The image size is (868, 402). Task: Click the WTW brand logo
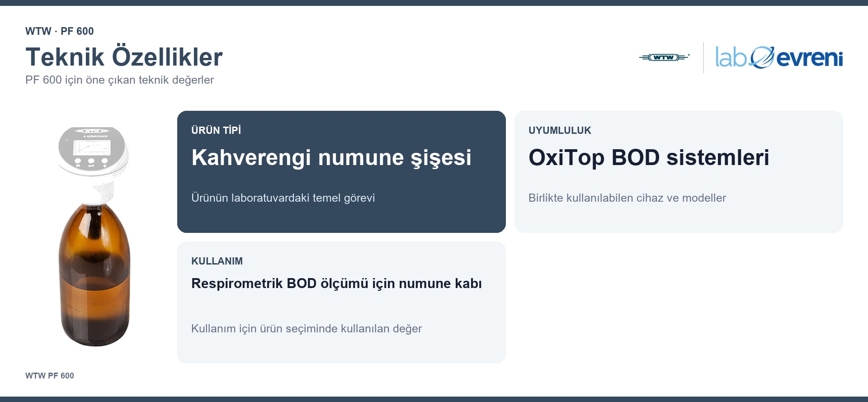pos(664,57)
